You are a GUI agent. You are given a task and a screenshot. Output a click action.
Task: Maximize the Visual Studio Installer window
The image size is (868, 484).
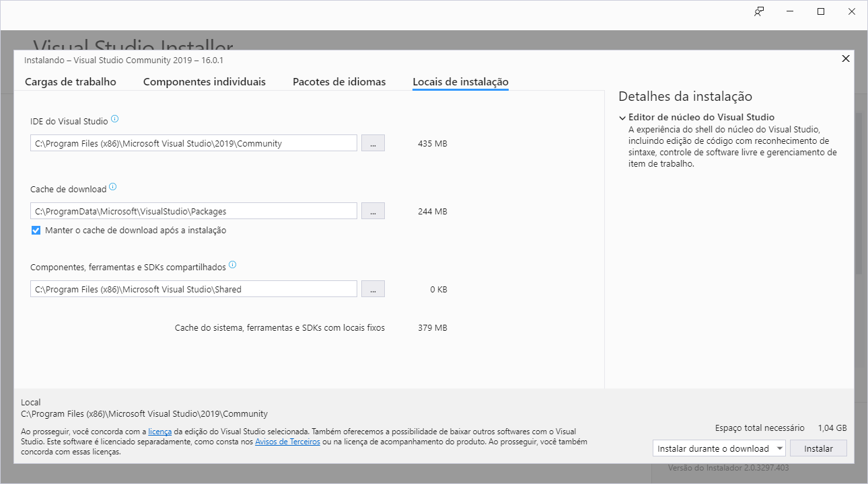pos(821,11)
